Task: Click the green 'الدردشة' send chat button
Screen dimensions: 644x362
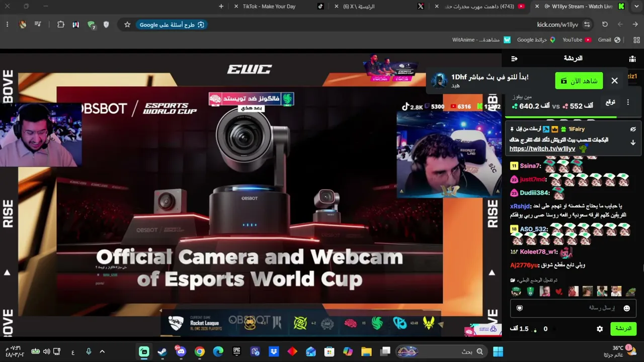Action: point(623,329)
